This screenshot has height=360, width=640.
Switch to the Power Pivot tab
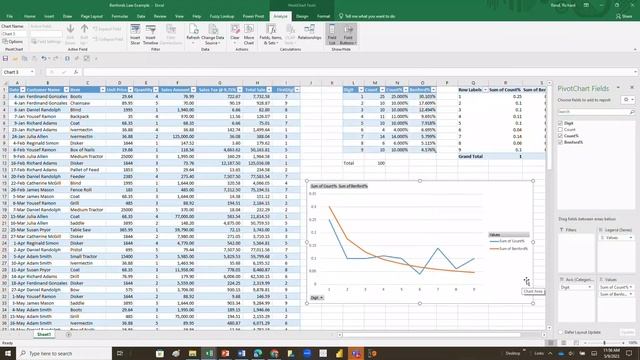click(x=253, y=16)
